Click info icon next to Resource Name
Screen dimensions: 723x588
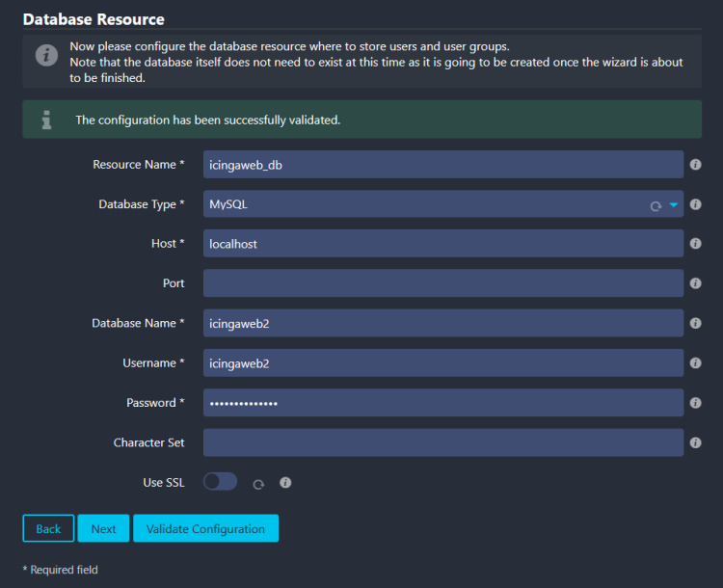point(696,165)
